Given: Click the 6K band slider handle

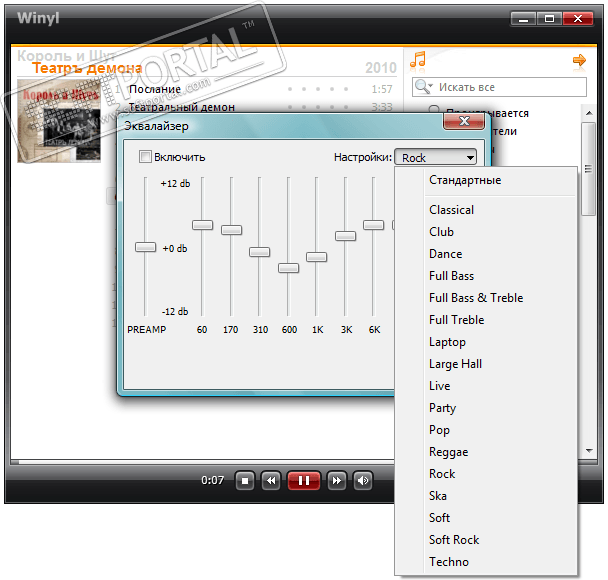Looking at the screenshot, I should [373, 225].
